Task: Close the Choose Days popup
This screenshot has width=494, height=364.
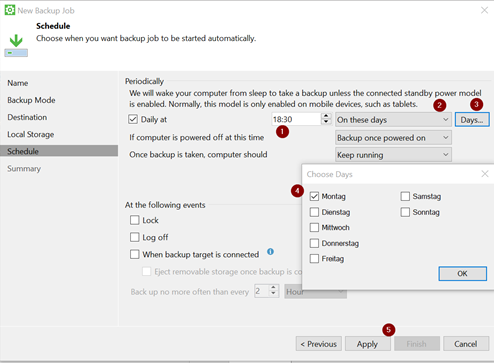Action: point(485,174)
